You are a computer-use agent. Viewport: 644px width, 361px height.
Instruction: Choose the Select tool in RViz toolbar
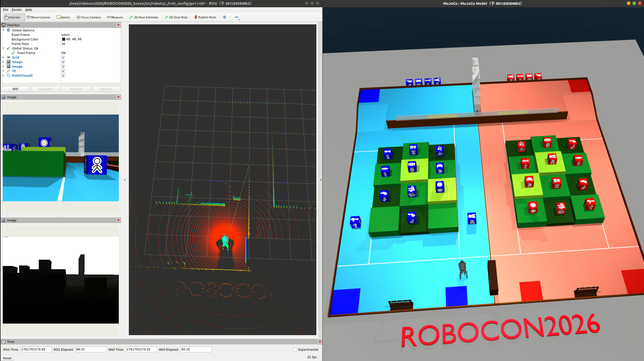[63, 17]
